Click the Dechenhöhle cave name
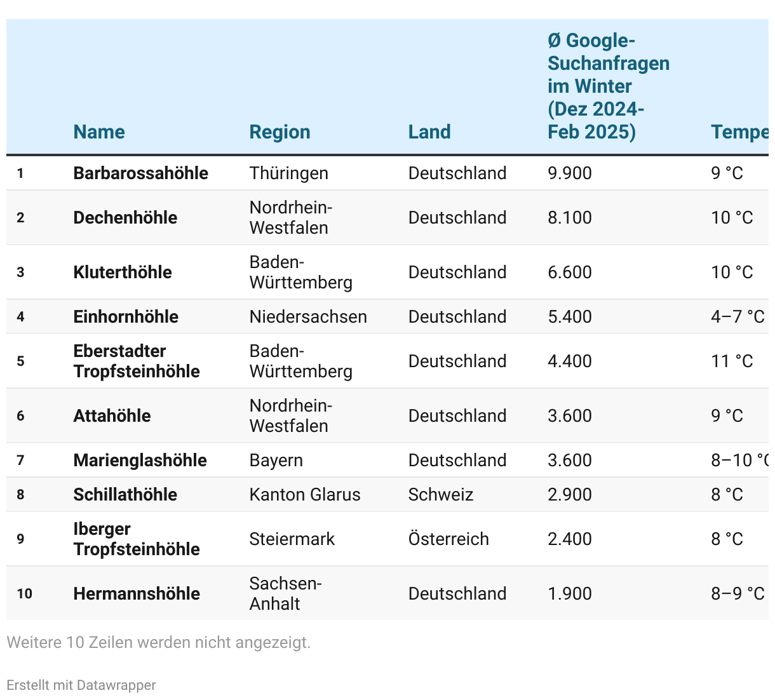 click(x=125, y=217)
